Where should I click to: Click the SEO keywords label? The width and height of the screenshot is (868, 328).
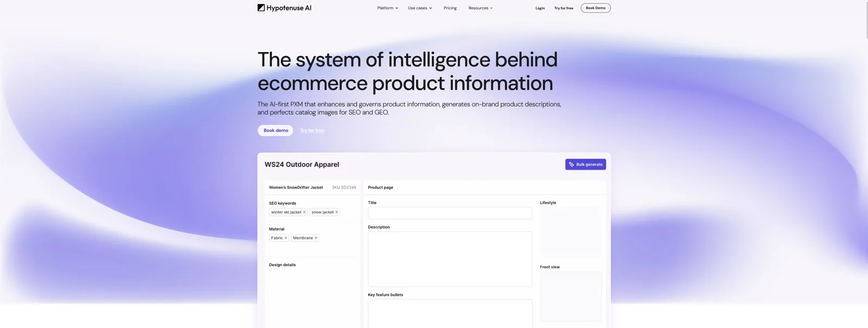pos(283,203)
